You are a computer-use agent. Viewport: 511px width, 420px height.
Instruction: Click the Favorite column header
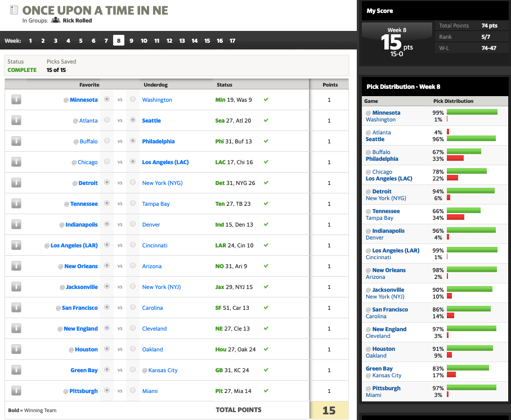[x=89, y=85]
